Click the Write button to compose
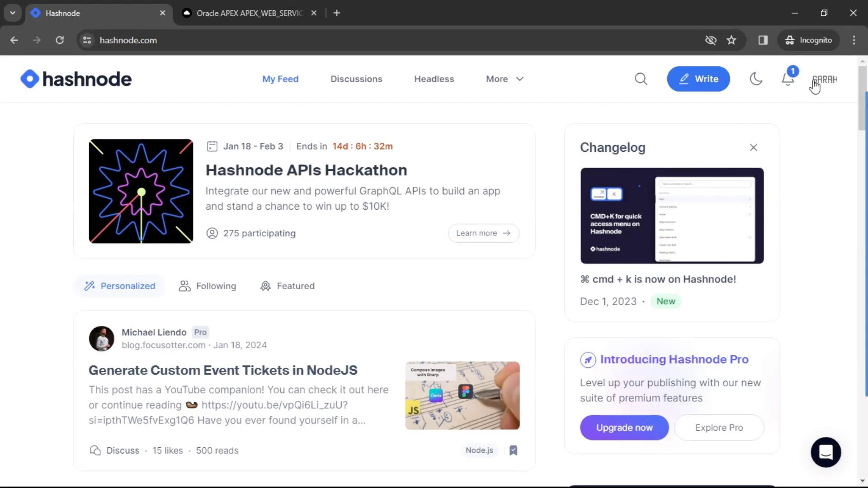Image resolution: width=868 pixels, height=488 pixels. pos(698,79)
